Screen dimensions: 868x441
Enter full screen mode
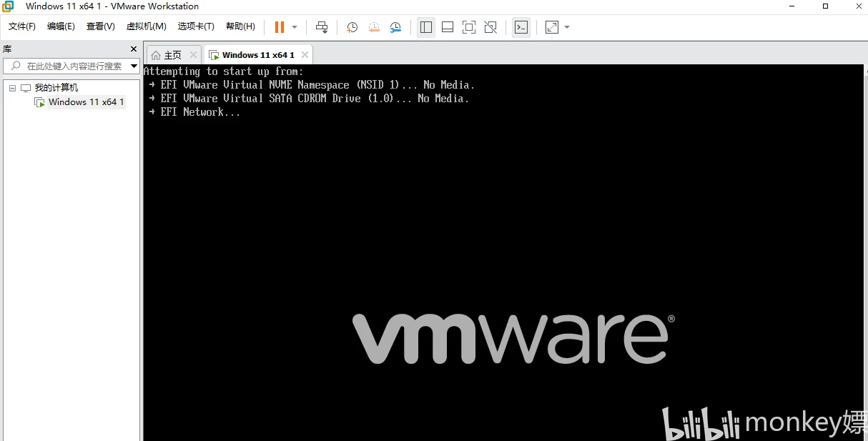coord(469,27)
